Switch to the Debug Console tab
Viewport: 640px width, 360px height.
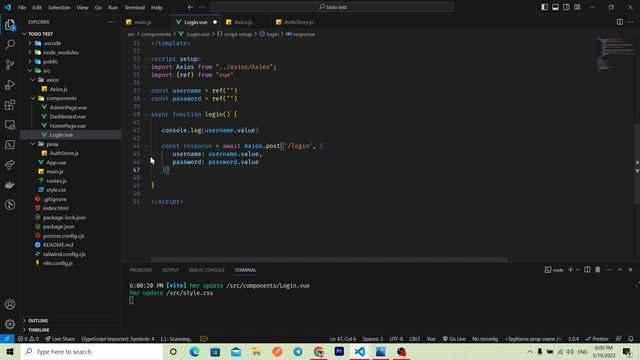207,270
